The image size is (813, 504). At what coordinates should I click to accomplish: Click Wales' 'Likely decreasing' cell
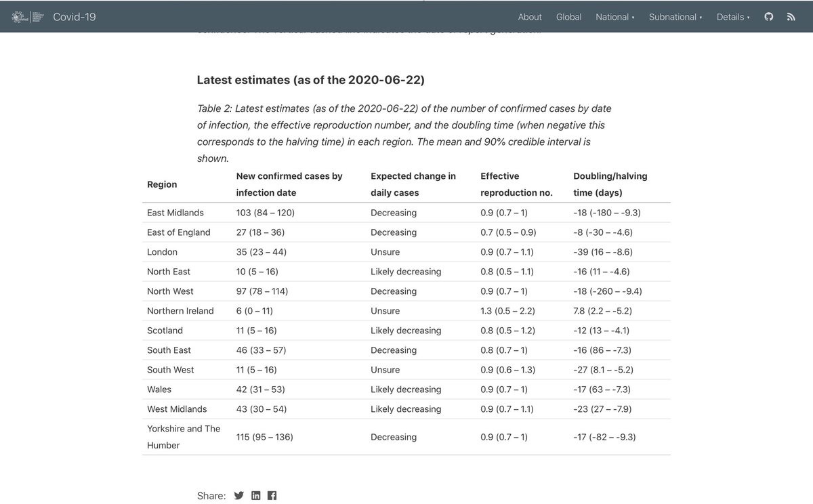[406, 390]
